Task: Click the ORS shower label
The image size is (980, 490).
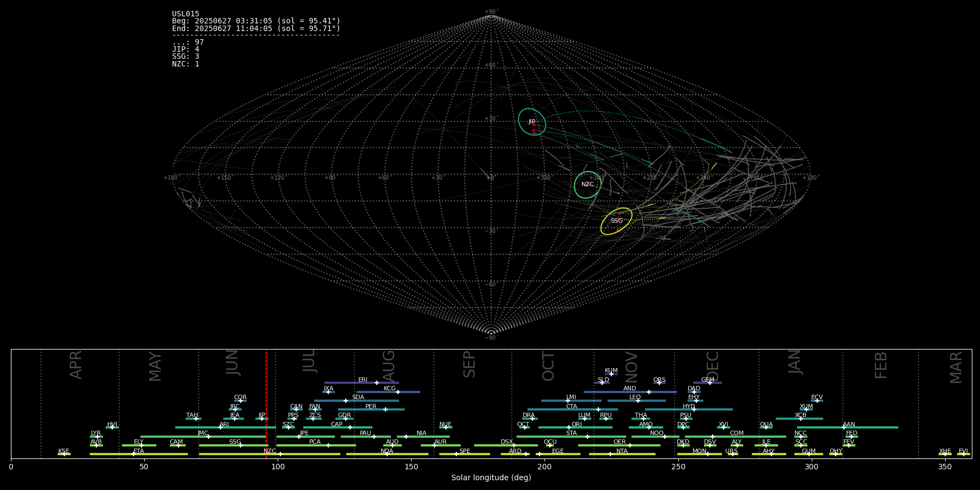Action: point(659,380)
